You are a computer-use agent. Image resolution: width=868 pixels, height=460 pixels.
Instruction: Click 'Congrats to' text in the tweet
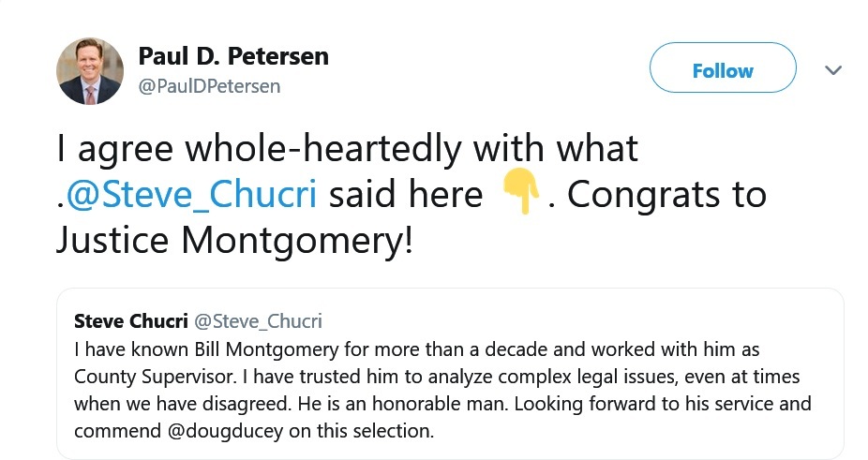coord(667,195)
